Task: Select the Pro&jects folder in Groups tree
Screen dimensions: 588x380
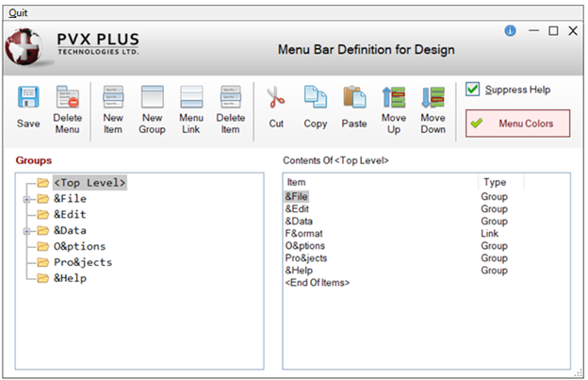Action: [76, 262]
